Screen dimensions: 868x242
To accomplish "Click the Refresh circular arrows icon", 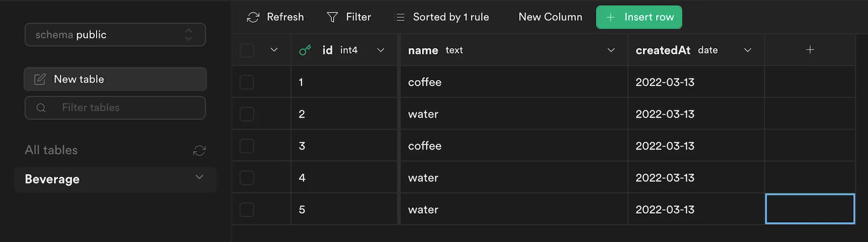I will (253, 17).
